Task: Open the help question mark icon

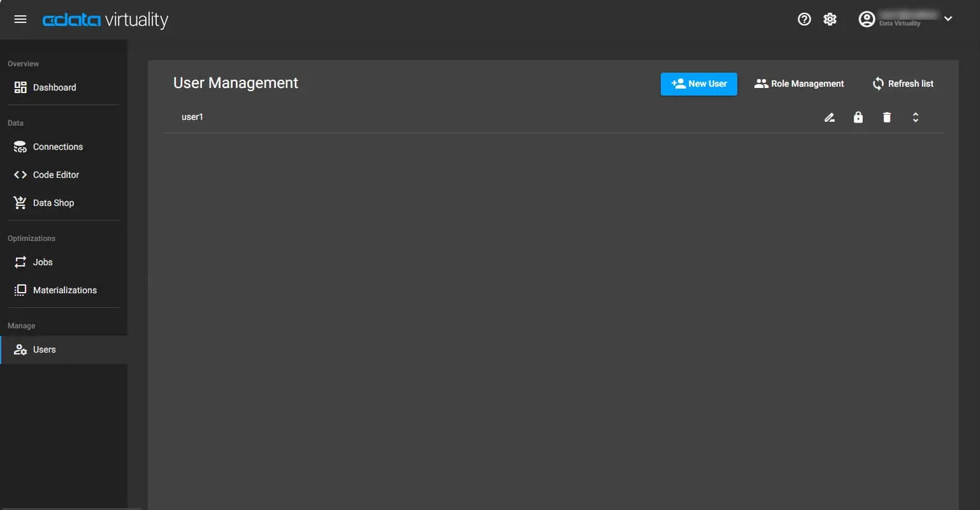Action: click(804, 19)
